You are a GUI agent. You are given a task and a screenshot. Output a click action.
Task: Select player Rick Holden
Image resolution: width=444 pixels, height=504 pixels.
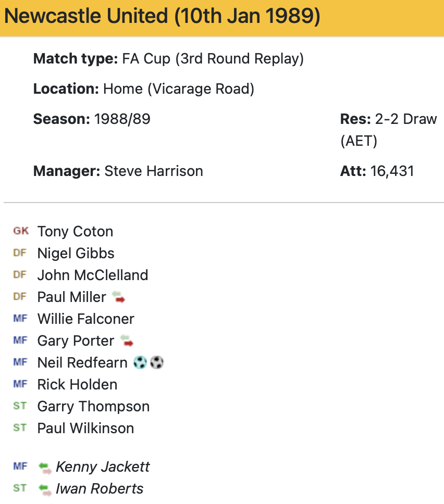pyautogui.click(x=77, y=385)
